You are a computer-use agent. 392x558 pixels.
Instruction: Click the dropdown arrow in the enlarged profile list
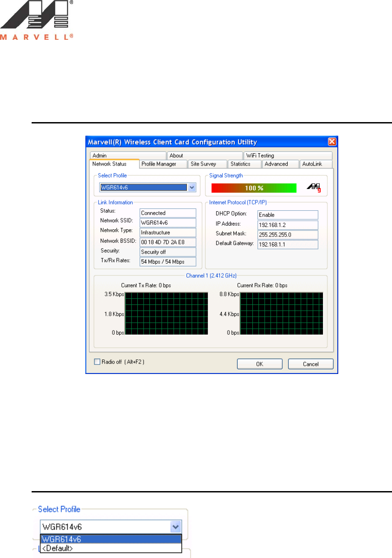176,526
